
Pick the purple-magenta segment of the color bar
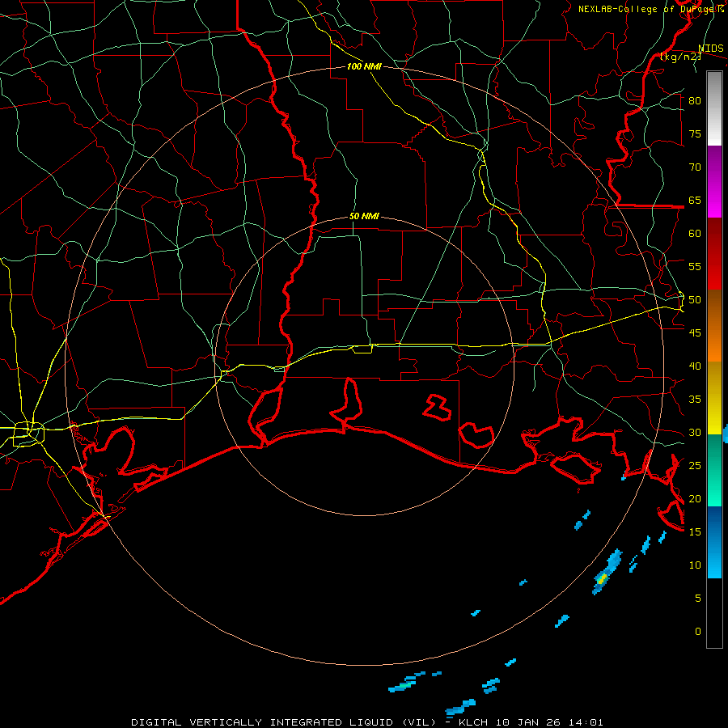coord(714,181)
